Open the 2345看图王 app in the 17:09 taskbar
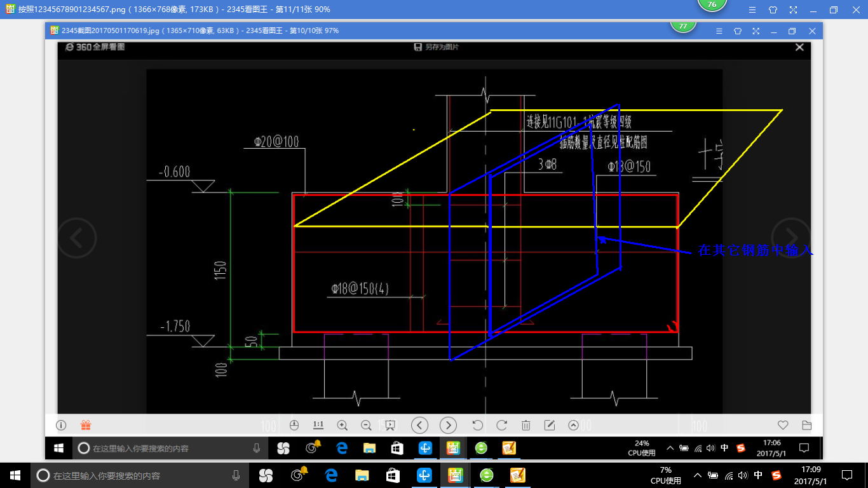This screenshot has width=868, height=488. 455,475
